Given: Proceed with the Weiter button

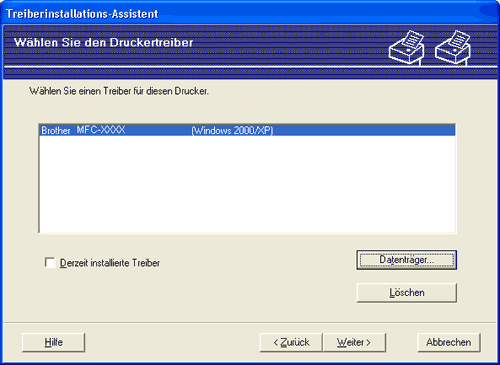Looking at the screenshot, I should [x=354, y=342].
